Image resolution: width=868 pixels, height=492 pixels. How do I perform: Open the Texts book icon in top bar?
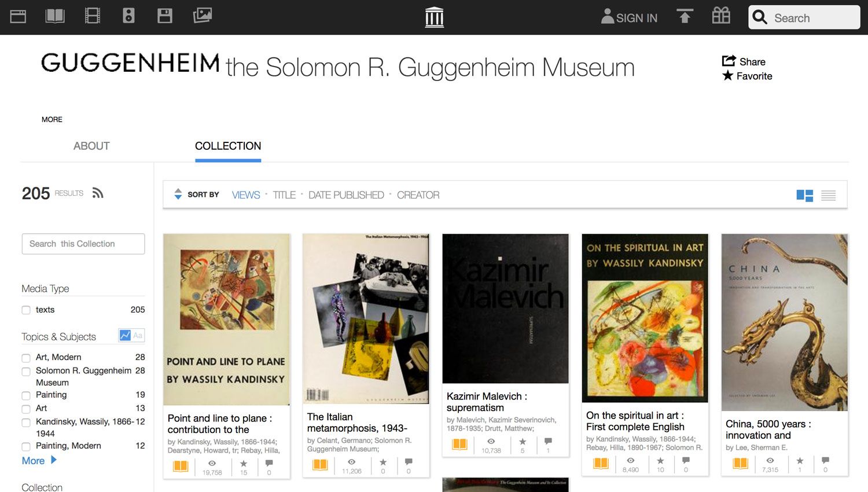pos(55,16)
